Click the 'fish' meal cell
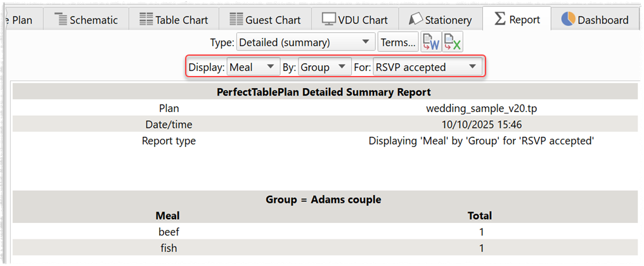Screen dimensions: 644x266 tap(169, 248)
